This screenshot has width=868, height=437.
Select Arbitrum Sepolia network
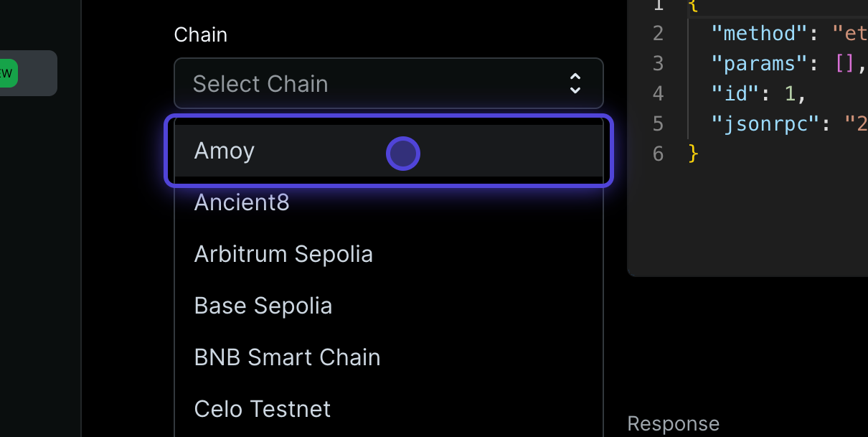click(283, 254)
